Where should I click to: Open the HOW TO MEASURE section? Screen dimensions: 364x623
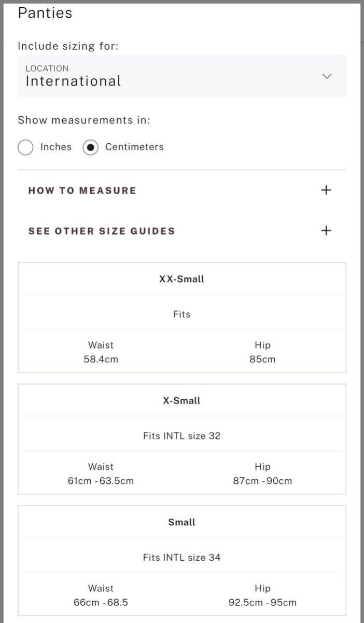click(82, 191)
